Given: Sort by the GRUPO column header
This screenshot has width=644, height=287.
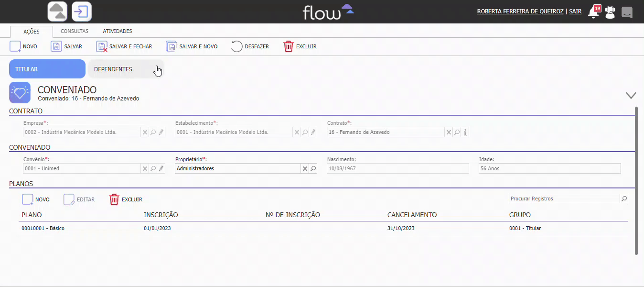Looking at the screenshot, I should [x=520, y=215].
